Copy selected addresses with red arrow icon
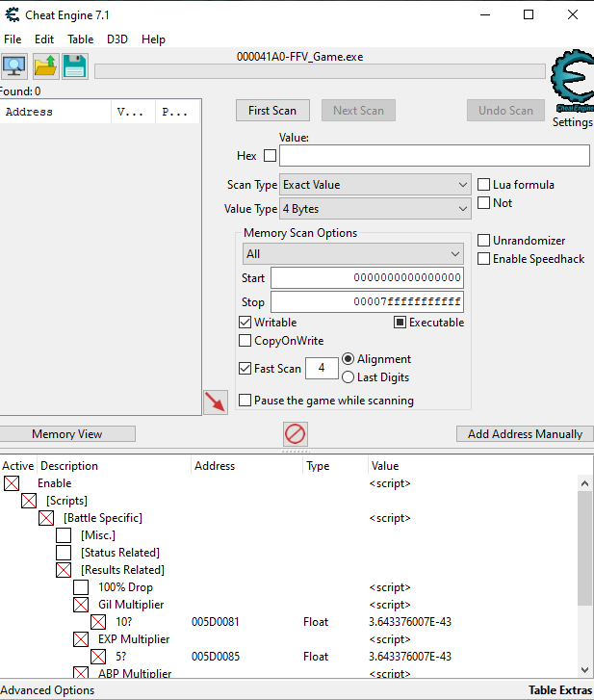Screen dimensions: 594x700 coord(216,402)
